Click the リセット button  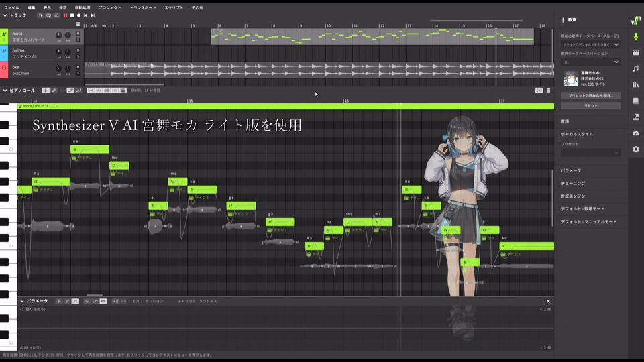click(x=590, y=105)
